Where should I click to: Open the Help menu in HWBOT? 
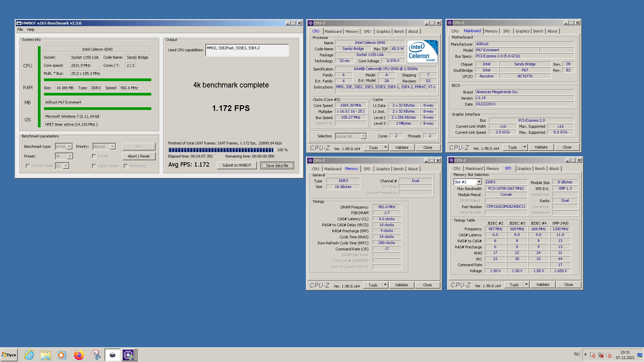tap(31, 29)
